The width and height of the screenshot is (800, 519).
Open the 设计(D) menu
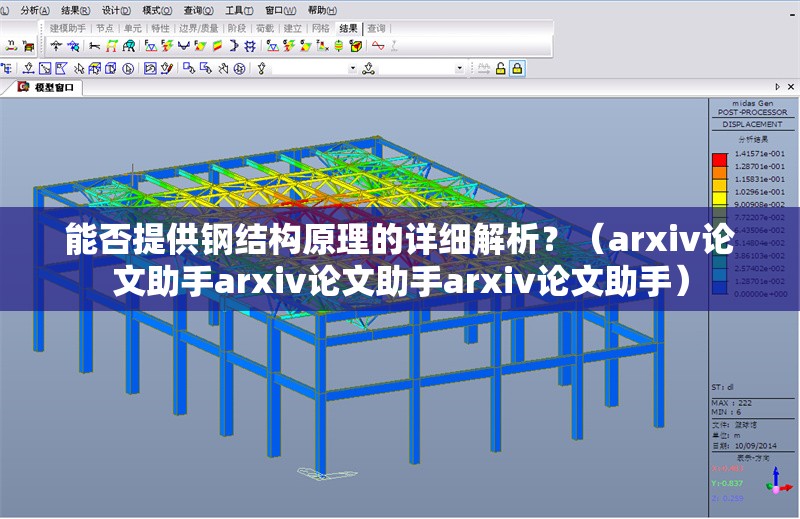pyautogui.click(x=116, y=9)
